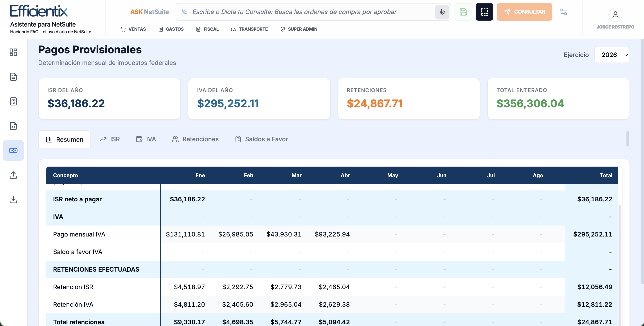This screenshot has width=644, height=326.
Task: Switch to the IVA tab
Action: click(x=146, y=139)
